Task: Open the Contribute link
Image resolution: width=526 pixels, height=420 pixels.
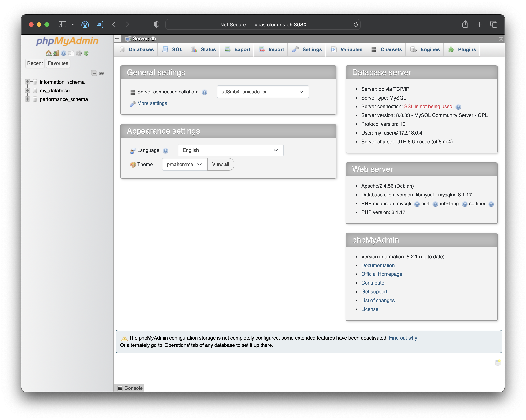Action: [x=373, y=283]
